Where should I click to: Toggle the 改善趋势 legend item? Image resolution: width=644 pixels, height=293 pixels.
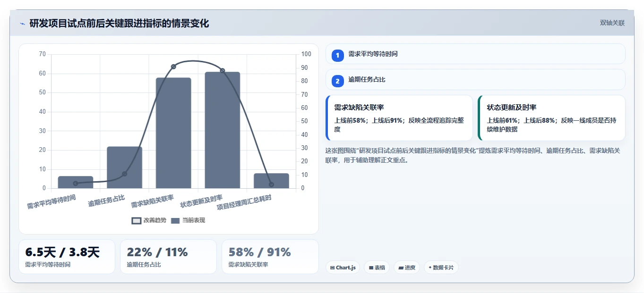point(149,220)
